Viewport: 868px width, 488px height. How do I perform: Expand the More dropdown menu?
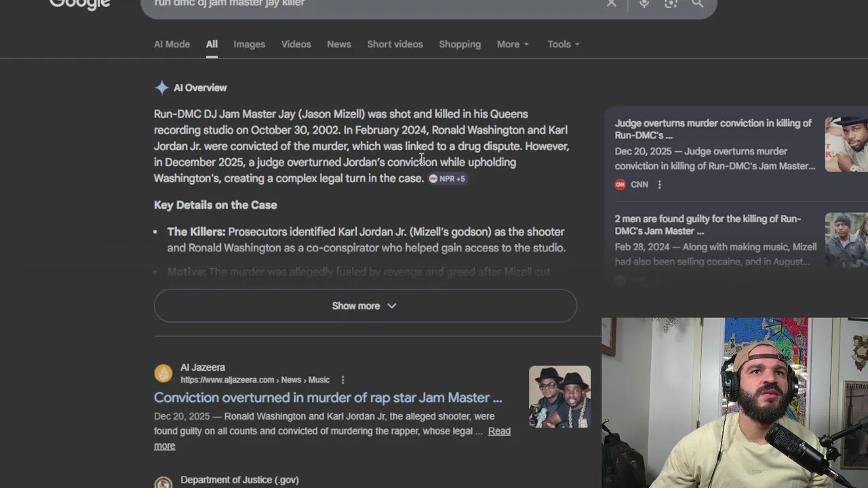pos(513,44)
